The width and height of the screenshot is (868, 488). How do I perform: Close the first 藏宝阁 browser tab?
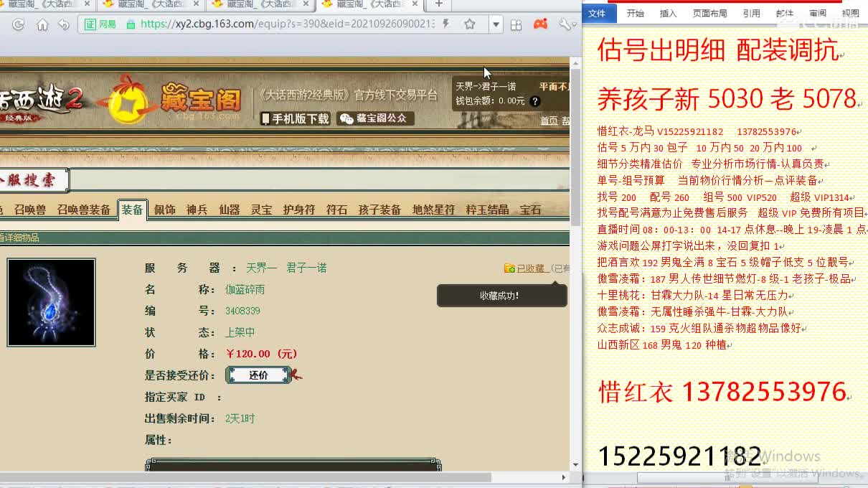click(85, 4)
